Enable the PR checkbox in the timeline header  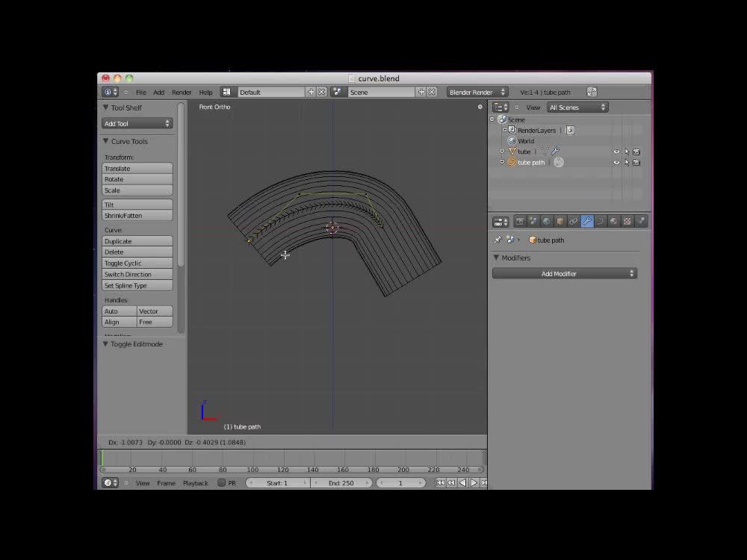(x=222, y=483)
